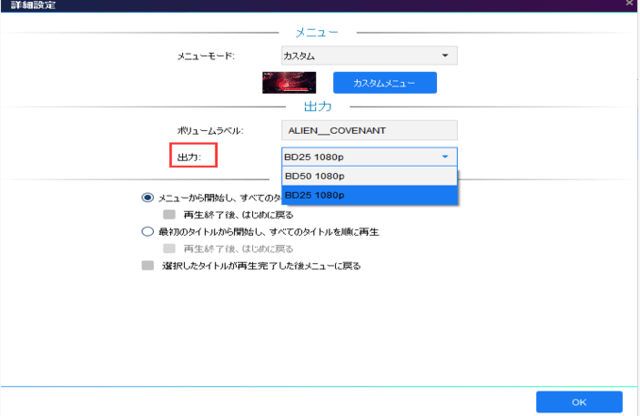The height and width of the screenshot is (416, 640).
Task: Tick 再生終了後、はじめに戻る under the second radio option
Action: pyautogui.click(x=169, y=248)
